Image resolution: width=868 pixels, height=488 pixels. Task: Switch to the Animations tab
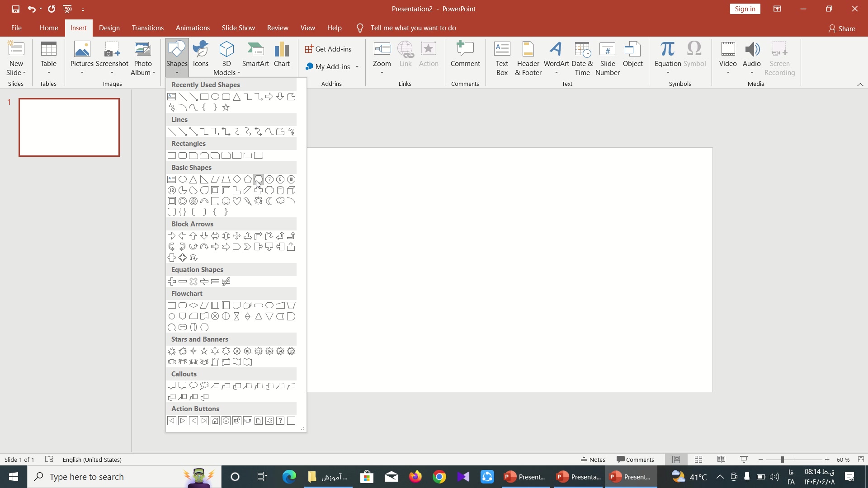pyautogui.click(x=193, y=28)
